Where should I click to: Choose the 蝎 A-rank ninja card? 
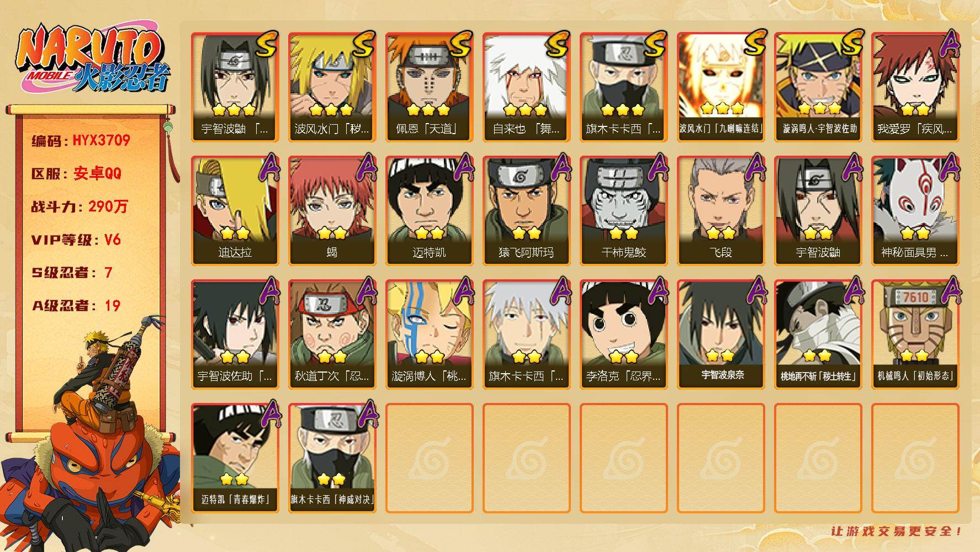point(332,210)
